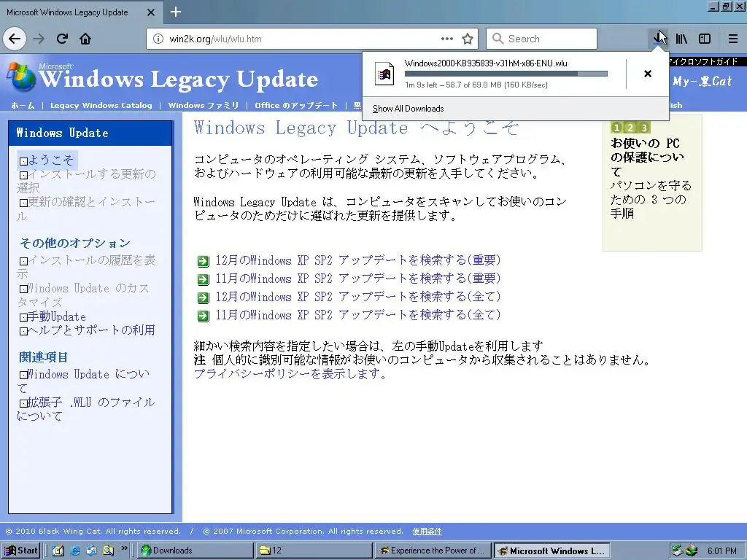Open the ホーム navigation item
This screenshot has height=560, width=747.
[23, 105]
